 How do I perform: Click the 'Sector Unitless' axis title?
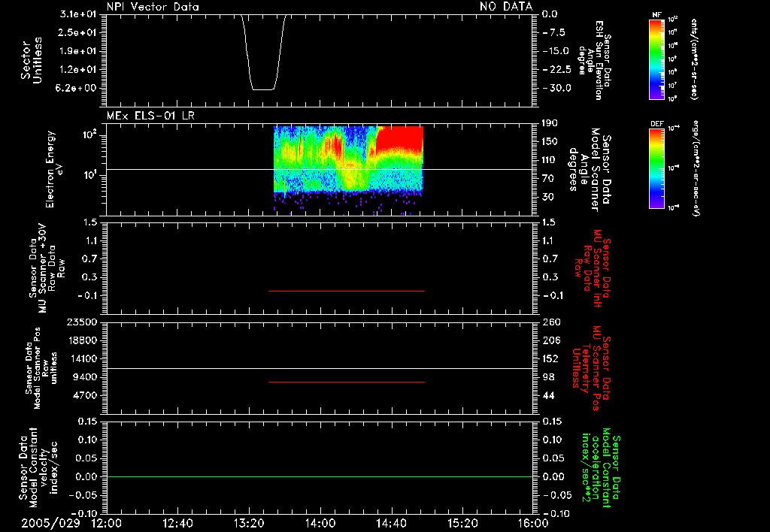(x=32, y=60)
